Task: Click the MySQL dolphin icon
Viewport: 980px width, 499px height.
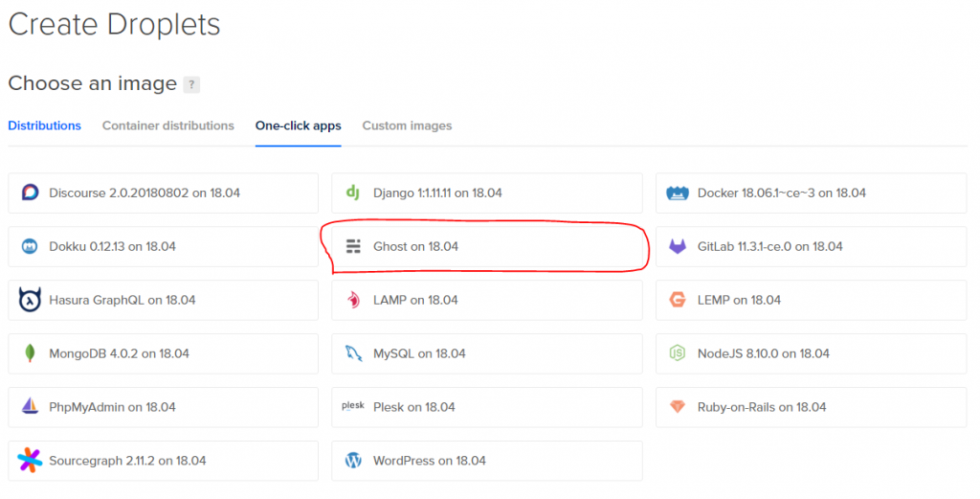Action: (x=353, y=353)
